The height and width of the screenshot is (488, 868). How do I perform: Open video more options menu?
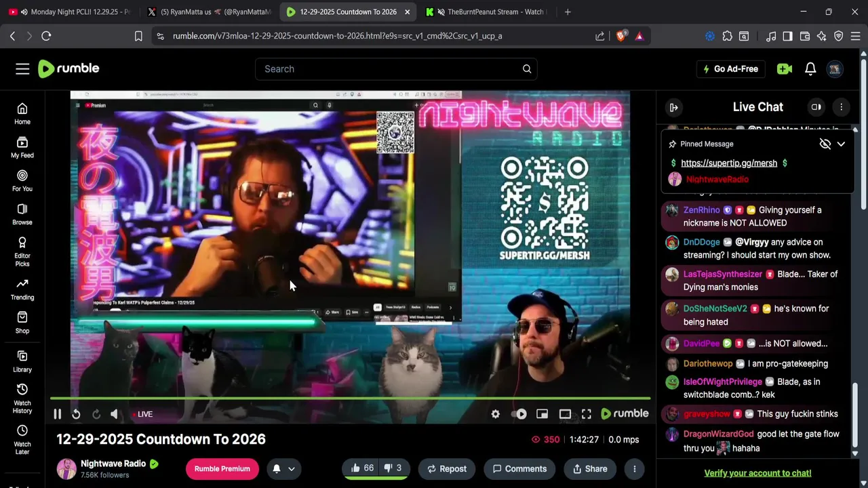635,468
